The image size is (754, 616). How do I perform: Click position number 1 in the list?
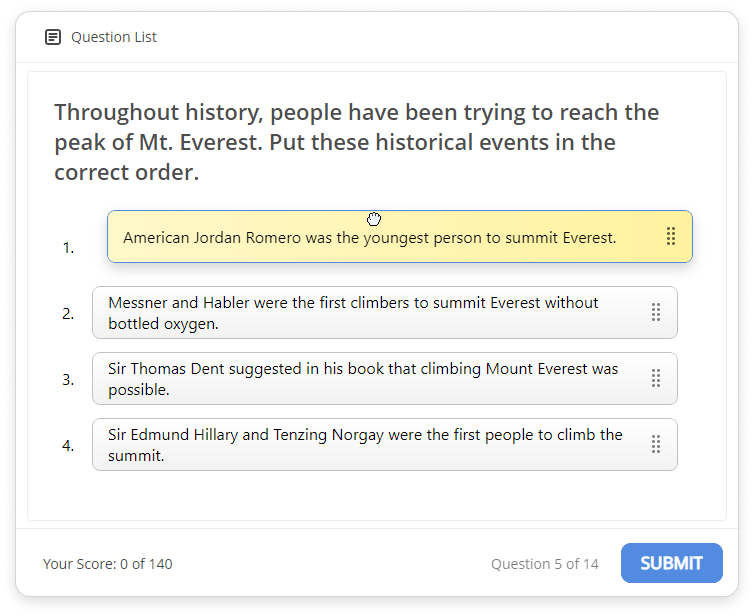68,248
